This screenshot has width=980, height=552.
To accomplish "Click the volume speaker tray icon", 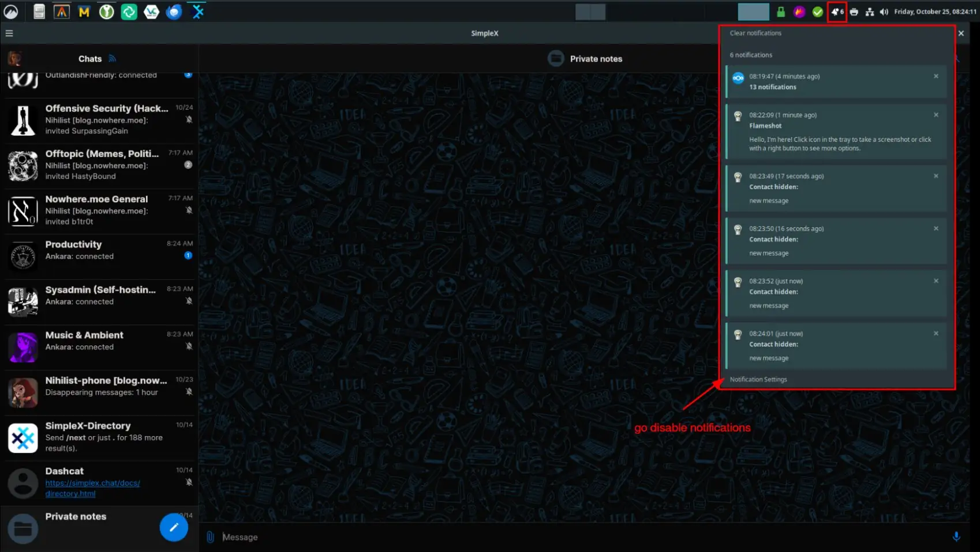I will (884, 12).
